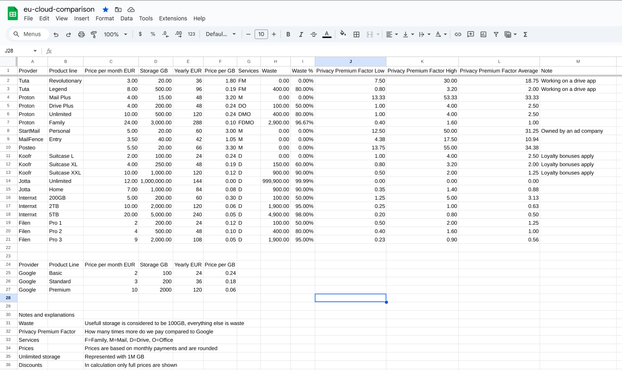
Task: Open the File menu
Action: pos(28,19)
